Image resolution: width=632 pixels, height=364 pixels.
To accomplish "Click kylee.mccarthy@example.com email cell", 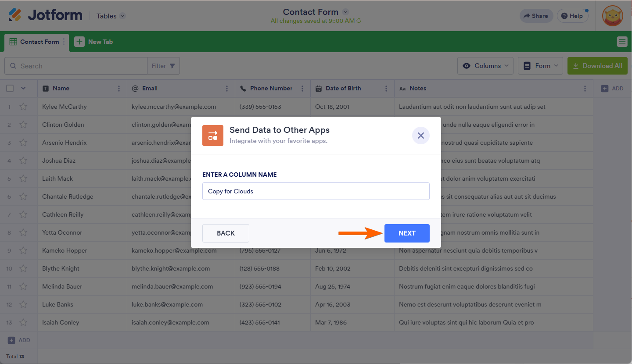I will 181,107.
